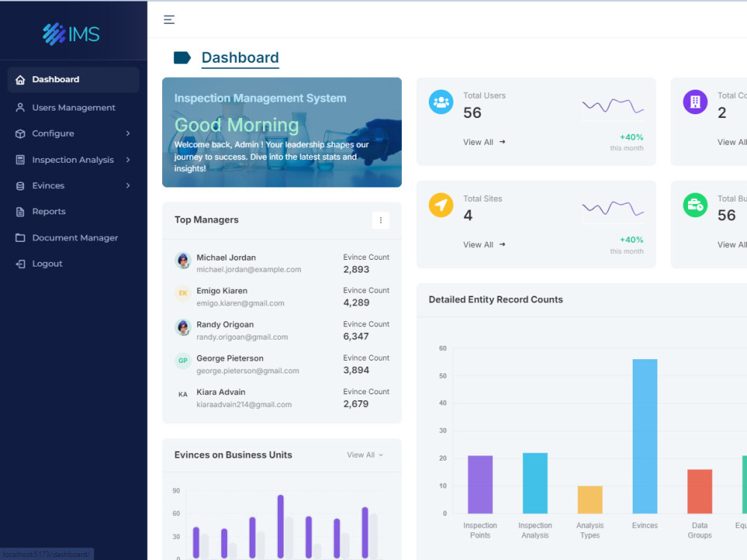
Task: Click the EK avatar for Emigo Kiaren
Action: tap(183, 293)
